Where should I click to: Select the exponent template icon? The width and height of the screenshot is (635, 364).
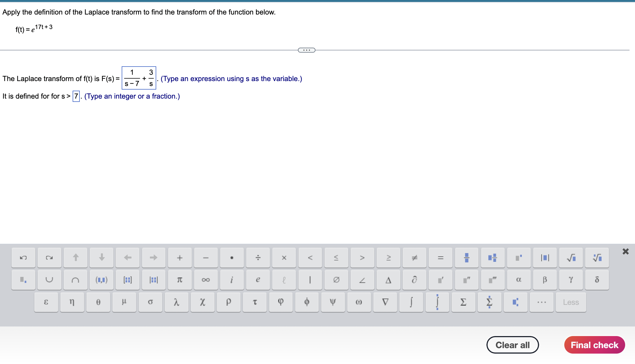click(519, 257)
